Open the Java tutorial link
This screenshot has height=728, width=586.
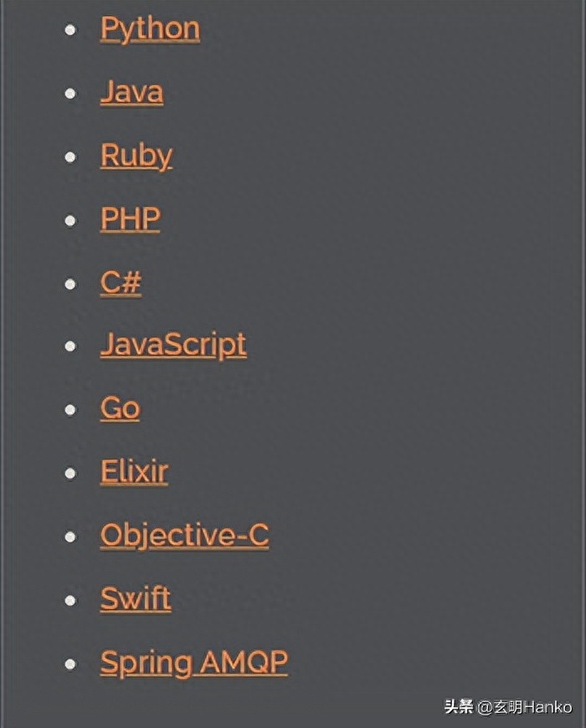click(x=132, y=92)
